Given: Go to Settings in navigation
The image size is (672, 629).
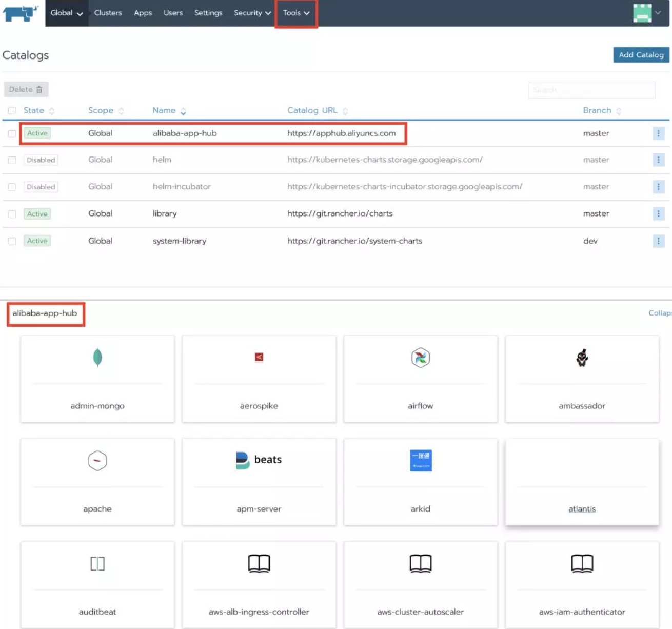Looking at the screenshot, I should click(208, 13).
